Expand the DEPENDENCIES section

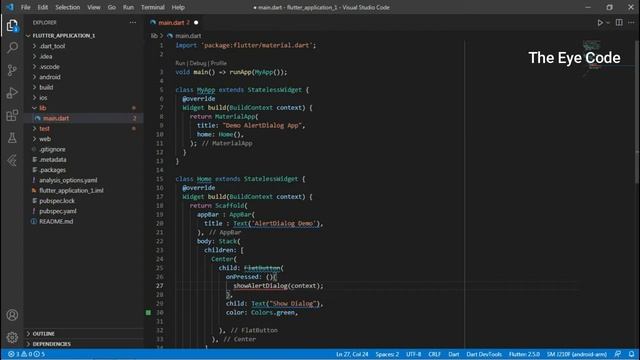coord(51,344)
